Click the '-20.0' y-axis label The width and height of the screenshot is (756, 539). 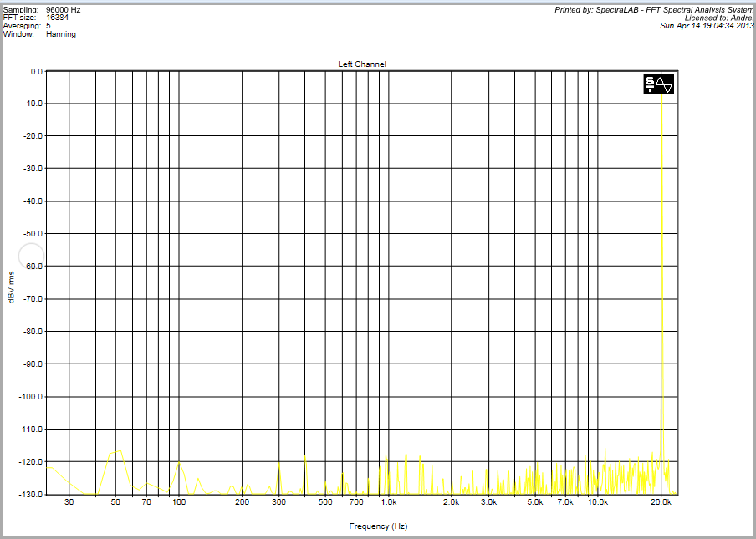click(x=33, y=136)
